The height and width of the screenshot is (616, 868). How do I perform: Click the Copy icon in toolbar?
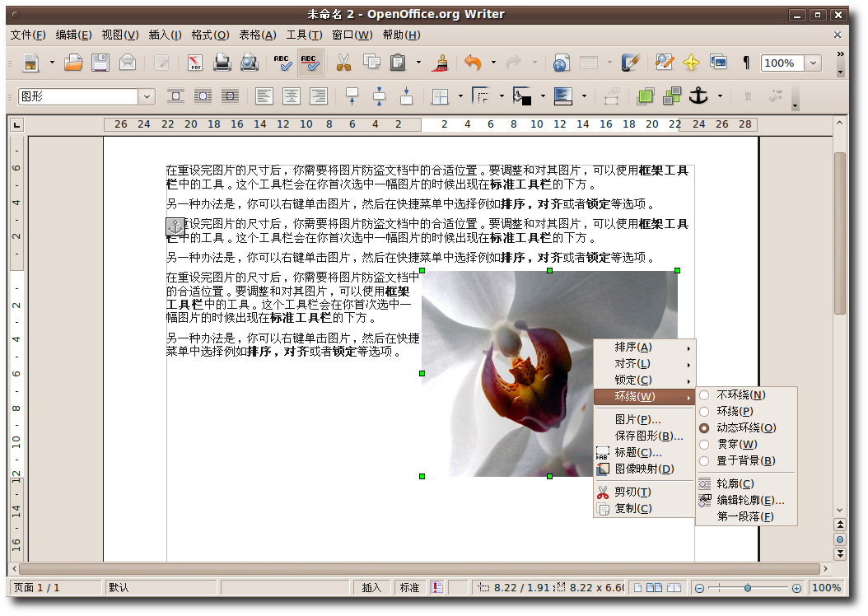(x=371, y=63)
